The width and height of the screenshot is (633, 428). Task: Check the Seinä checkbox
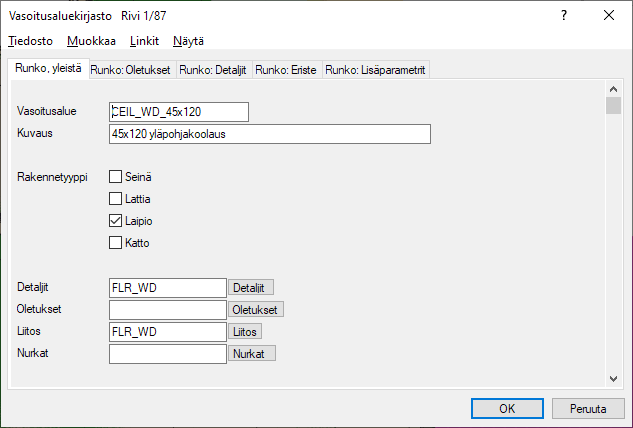click(115, 177)
